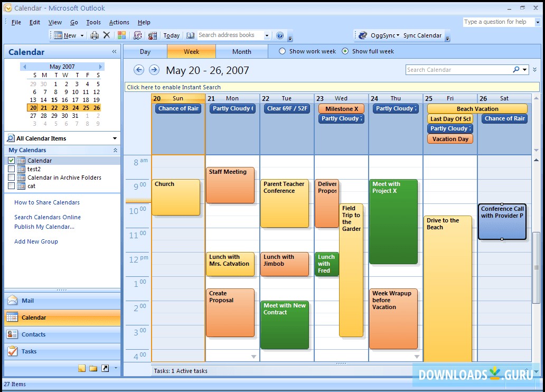Go forward with the next week arrow
The width and height of the screenshot is (545, 392).
click(154, 70)
